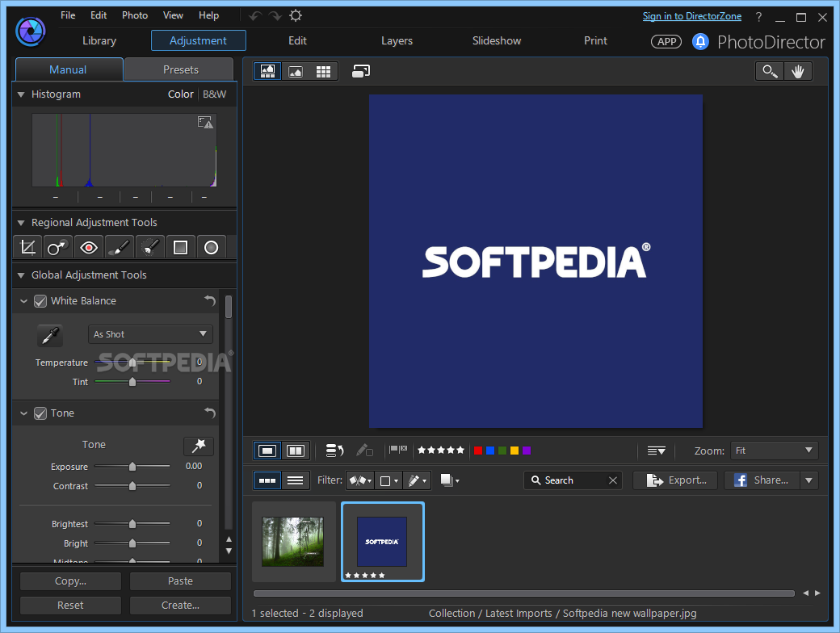Switch to viewer only mode
The width and height of the screenshot is (840, 633).
click(x=295, y=71)
